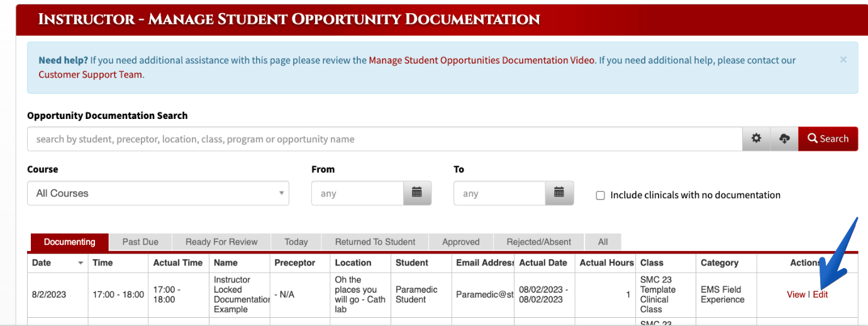Image resolution: width=868 pixels, height=326 pixels.
Task: Sort by the Name column header
Action: pyautogui.click(x=239, y=262)
